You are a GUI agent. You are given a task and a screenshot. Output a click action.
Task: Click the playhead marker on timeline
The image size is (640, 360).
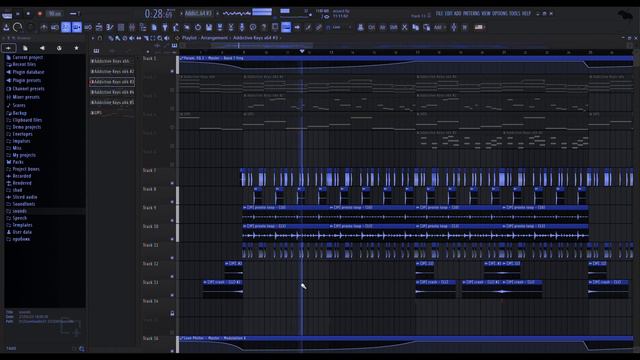302,51
